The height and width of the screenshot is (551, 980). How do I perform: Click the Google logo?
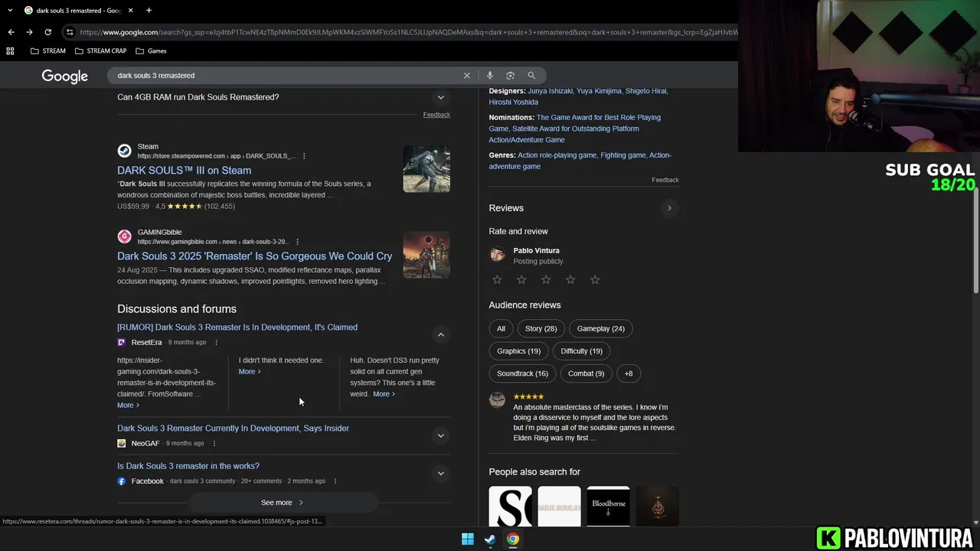click(64, 76)
